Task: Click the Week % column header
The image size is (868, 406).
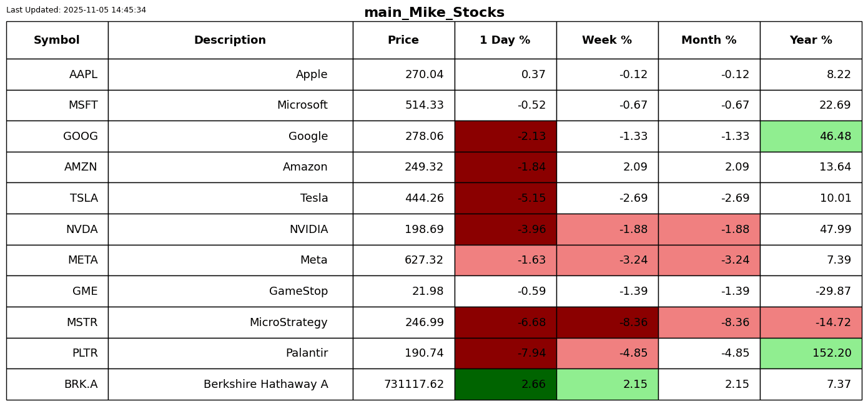Action: [x=606, y=41]
